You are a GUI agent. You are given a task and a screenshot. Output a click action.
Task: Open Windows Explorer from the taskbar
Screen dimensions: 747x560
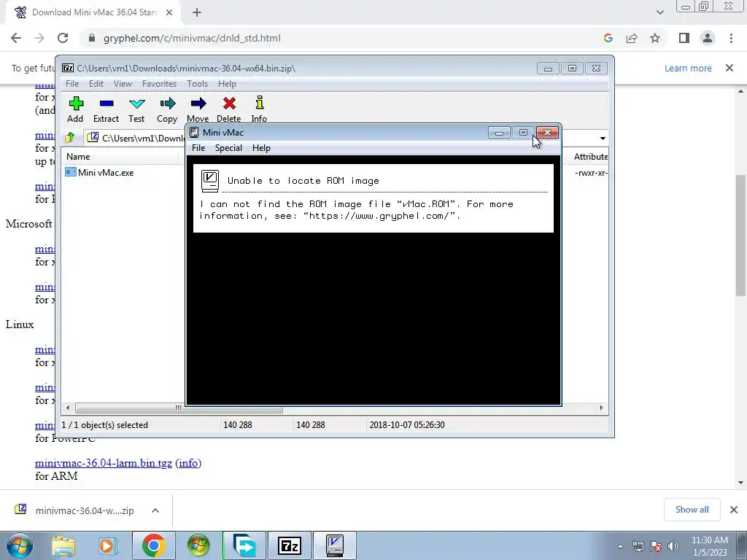point(63,545)
